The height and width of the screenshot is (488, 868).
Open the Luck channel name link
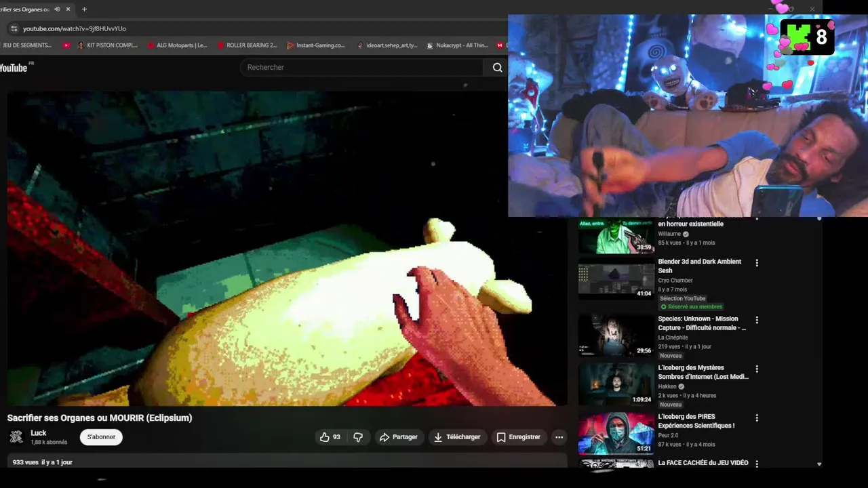[x=39, y=433]
